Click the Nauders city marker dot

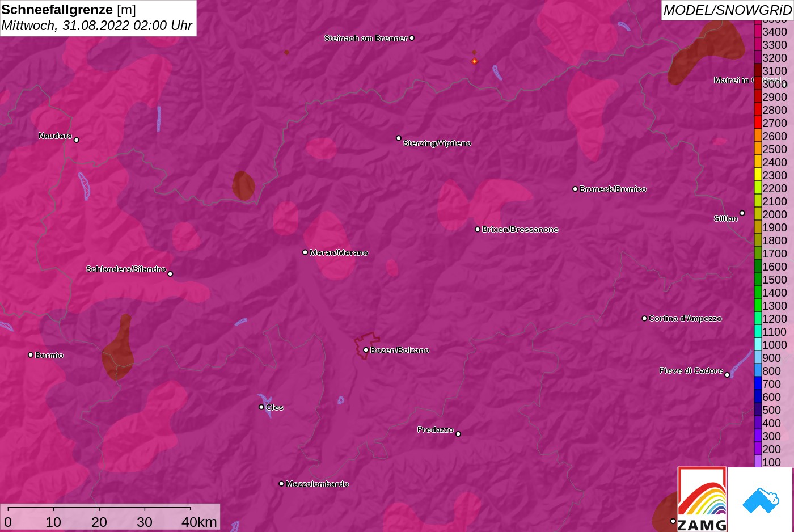click(77, 140)
